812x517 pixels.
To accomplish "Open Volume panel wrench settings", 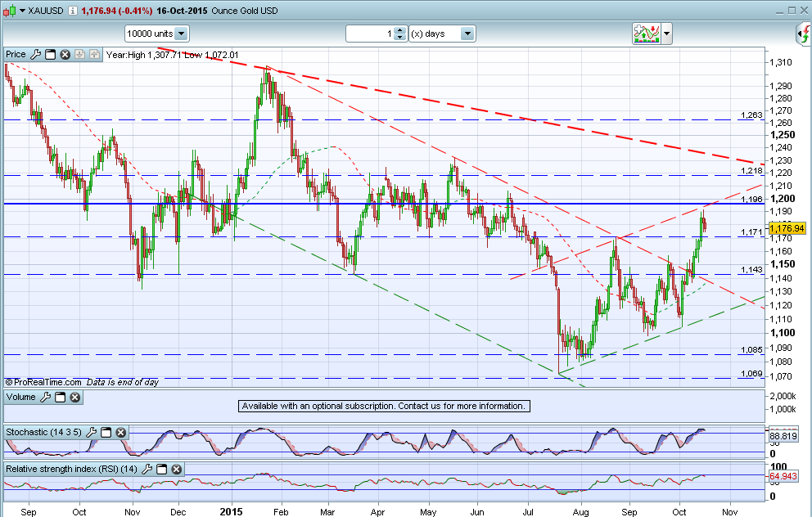I will [x=46, y=398].
